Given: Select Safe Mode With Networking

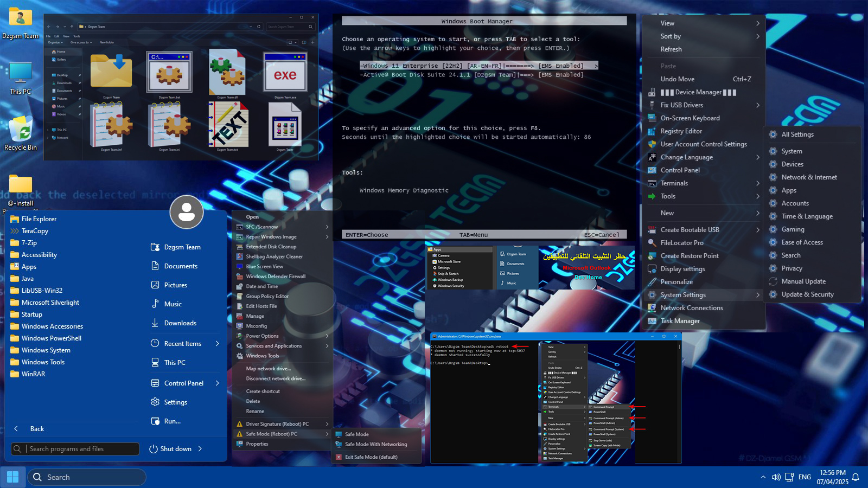Looking at the screenshot, I should (x=376, y=445).
